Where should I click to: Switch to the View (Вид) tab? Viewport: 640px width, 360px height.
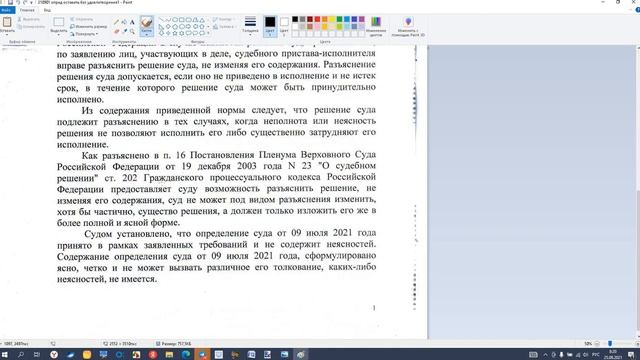(x=47, y=10)
